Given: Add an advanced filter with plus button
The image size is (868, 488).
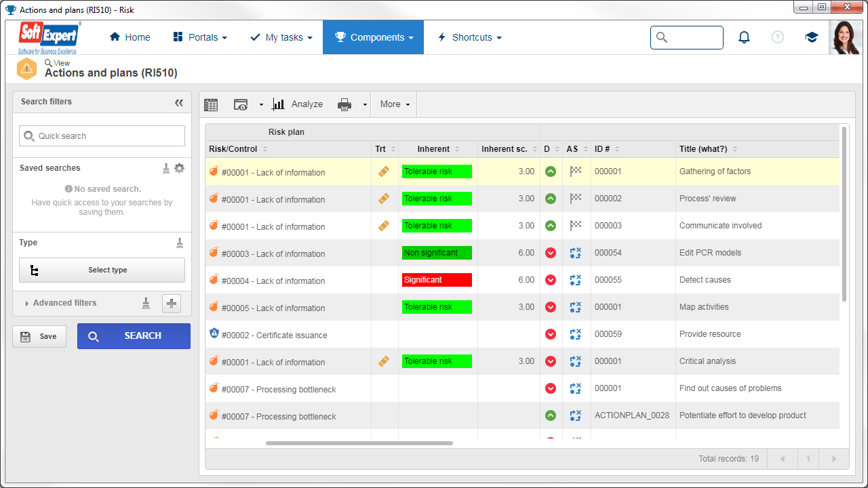Looking at the screenshot, I should tap(172, 304).
